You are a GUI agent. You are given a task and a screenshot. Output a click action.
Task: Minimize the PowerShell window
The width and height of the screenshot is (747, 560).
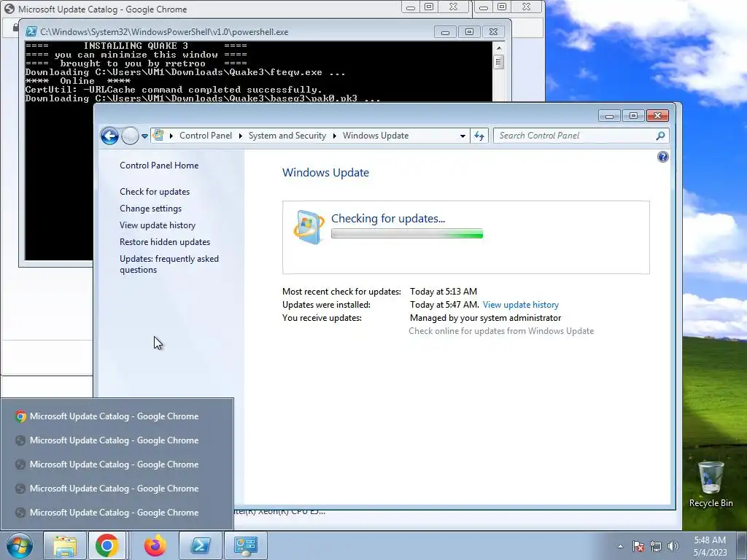pos(445,32)
